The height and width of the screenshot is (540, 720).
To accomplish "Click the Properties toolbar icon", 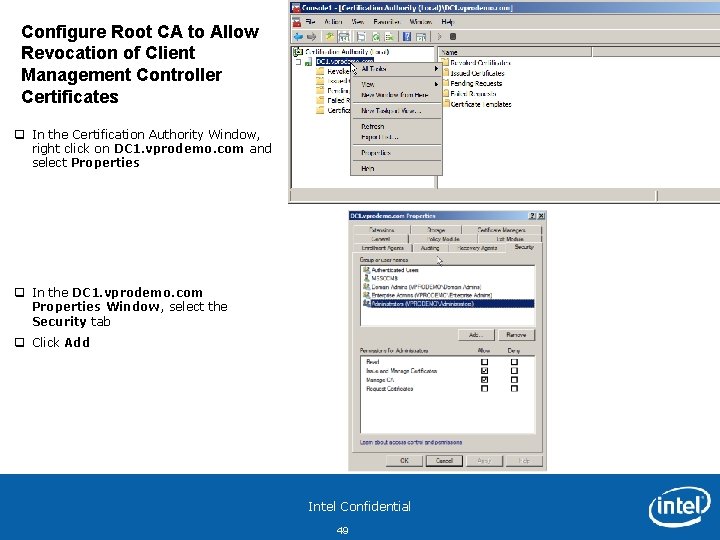I will [x=361, y=37].
